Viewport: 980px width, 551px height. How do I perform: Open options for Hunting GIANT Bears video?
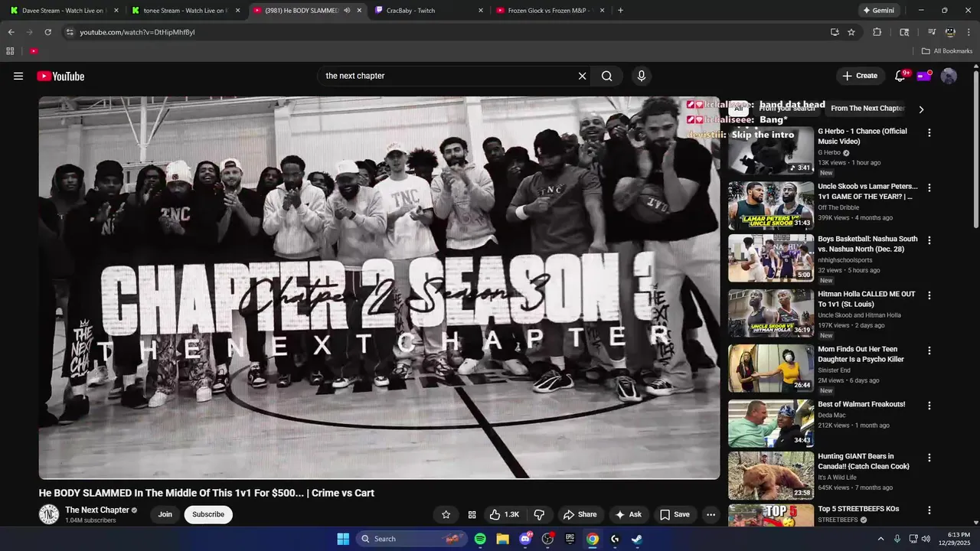point(929,458)
